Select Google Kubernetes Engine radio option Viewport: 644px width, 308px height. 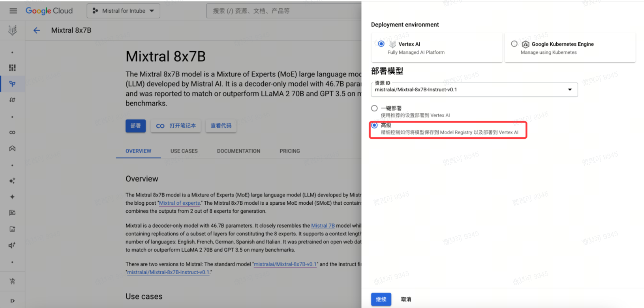514,44
